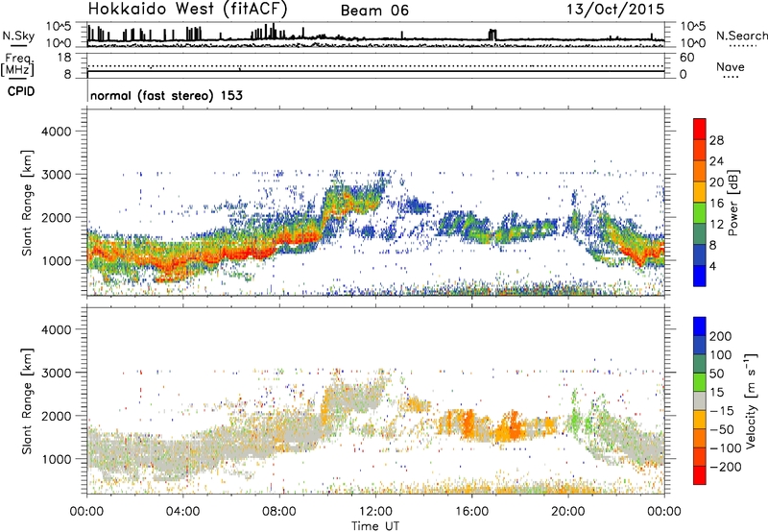Screen dimensions: 768x532
Task: Click the 'N.Search' legend label
Action: click(x=741, y=36)
